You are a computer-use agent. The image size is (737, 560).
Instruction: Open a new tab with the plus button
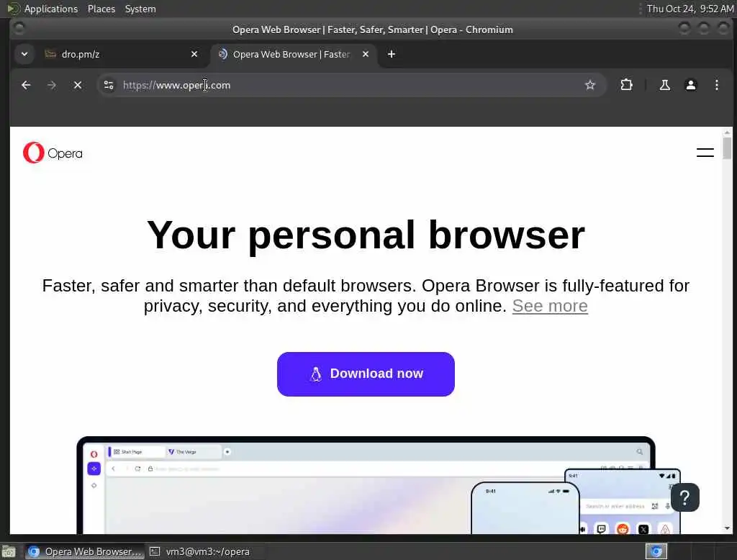(x=391, y=54)
